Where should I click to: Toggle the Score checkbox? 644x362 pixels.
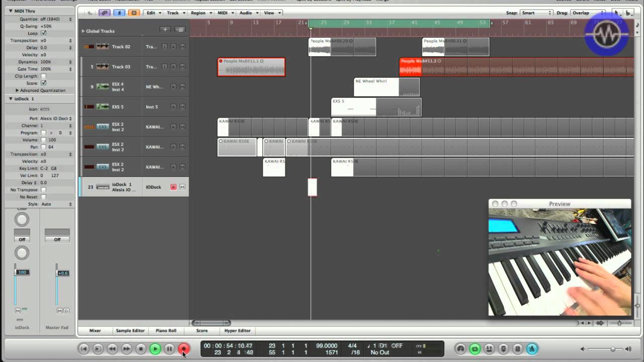point(43,83)
